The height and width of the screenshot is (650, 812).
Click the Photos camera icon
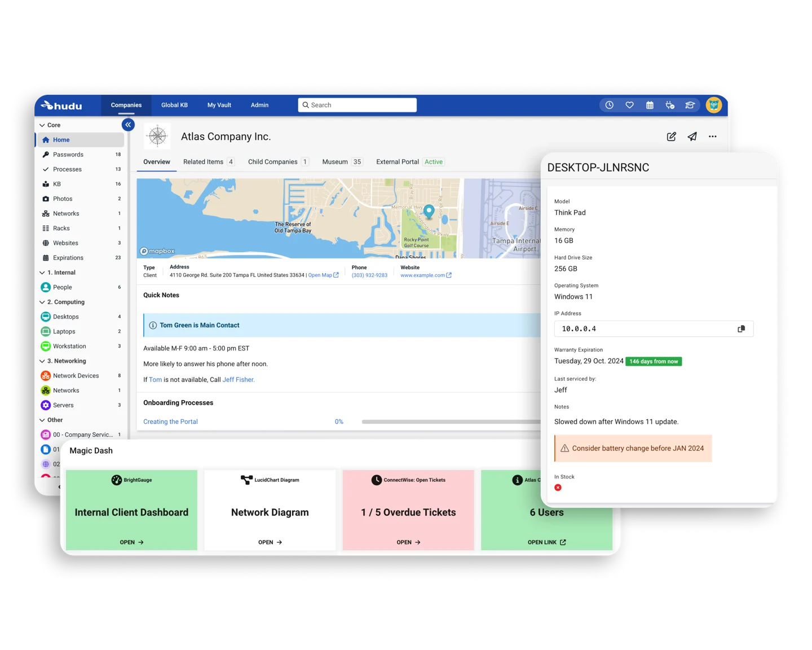point(46,199)
